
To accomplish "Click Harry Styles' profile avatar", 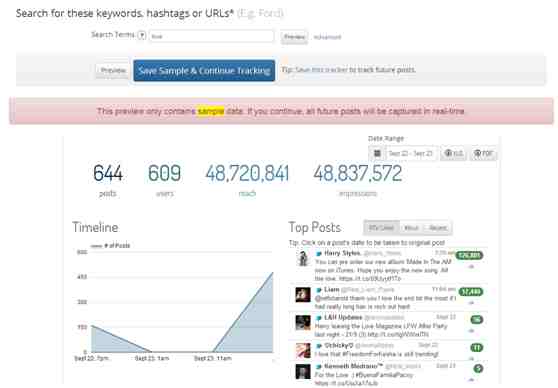I will 303,258.
